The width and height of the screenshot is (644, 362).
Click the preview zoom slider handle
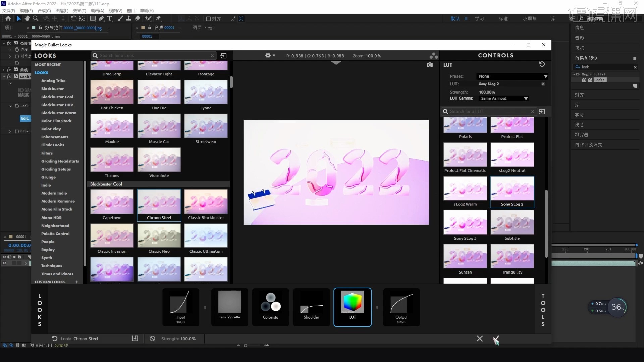[x=246, y=346]
